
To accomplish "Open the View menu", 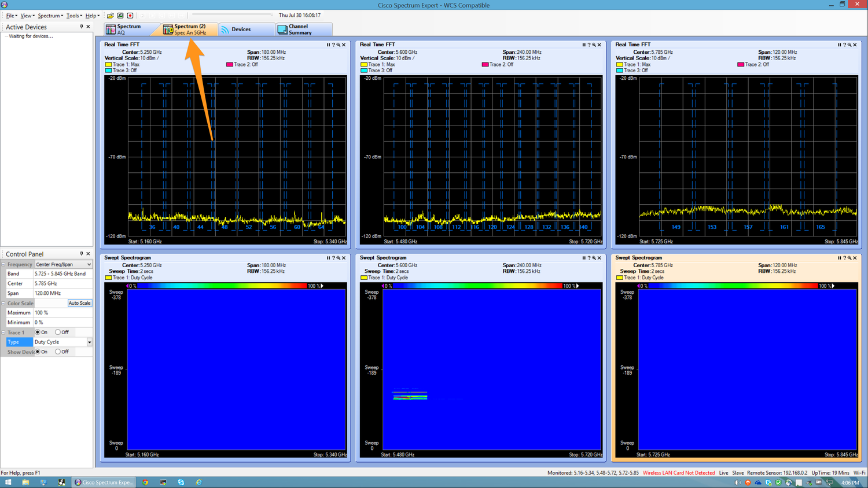I will 27,16.
